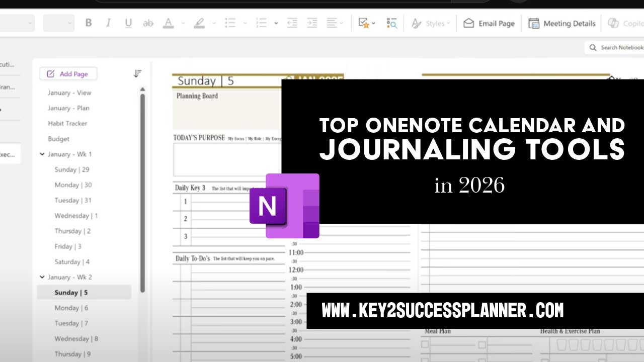Collapse the January - Wk 2 group
This screenshot has width=644, height=362.
pyautogui.click(x=42, y=277)
